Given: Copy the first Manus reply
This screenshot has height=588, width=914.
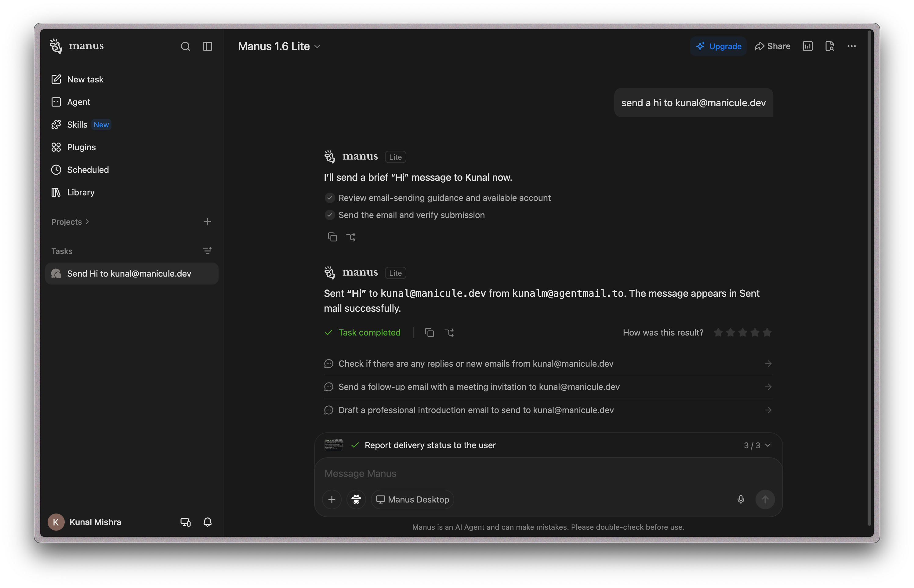Looking at the screenshot, I should (332, 237).
